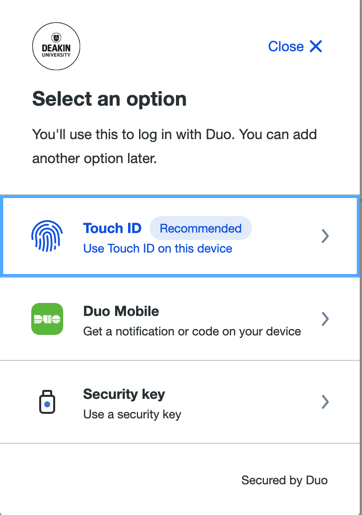The width and height of the screenshot is (362, 515).
Task: Choose the Security key option title
Action: [x=124, y=394]
